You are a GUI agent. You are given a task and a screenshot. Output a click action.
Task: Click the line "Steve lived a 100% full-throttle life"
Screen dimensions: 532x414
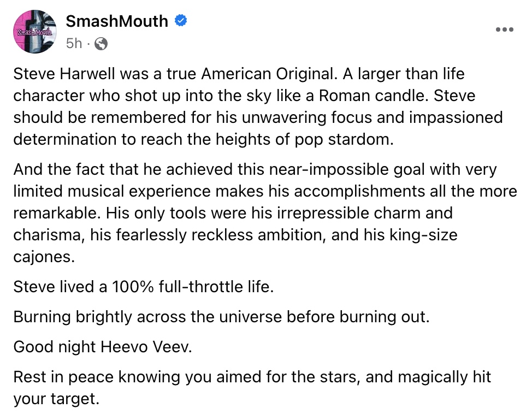143,287
